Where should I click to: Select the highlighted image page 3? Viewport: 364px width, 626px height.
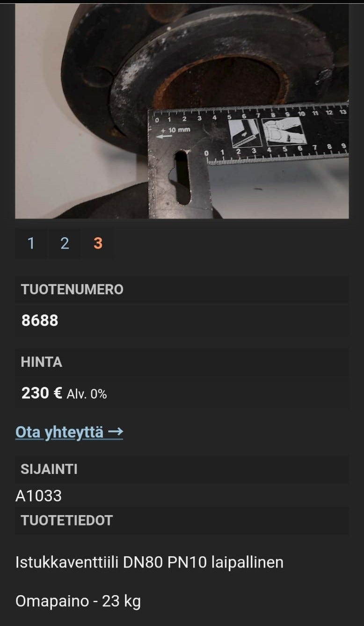click(x=98, y=243)
